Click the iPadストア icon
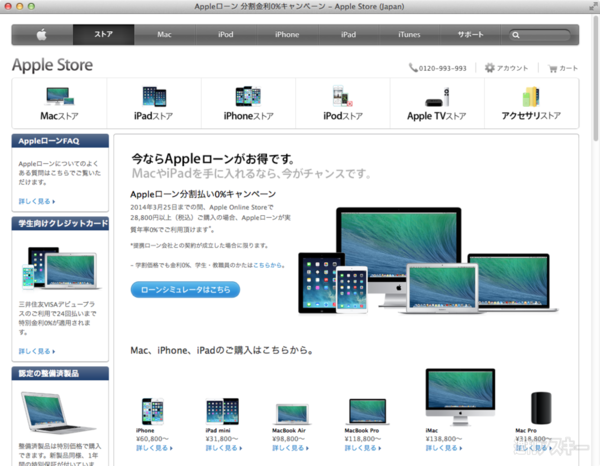The image size is (600, 466). point(154,96)
